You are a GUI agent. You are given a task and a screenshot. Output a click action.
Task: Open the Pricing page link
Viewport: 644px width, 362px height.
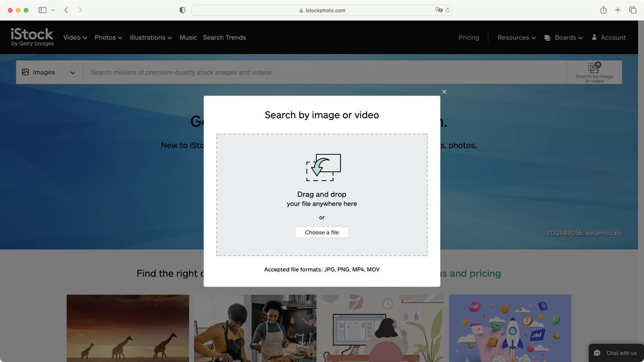click(x=469, y=37)
